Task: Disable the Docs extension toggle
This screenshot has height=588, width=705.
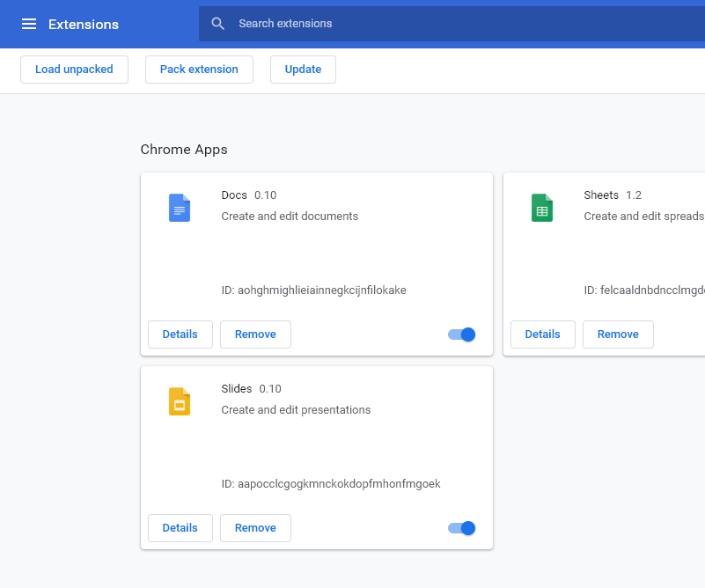Action: coord(460,334)
